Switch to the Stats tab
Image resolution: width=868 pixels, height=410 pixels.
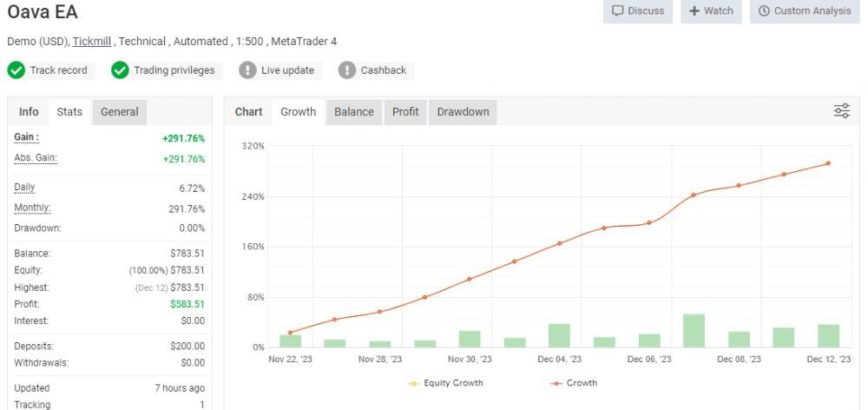pos(69,112)
